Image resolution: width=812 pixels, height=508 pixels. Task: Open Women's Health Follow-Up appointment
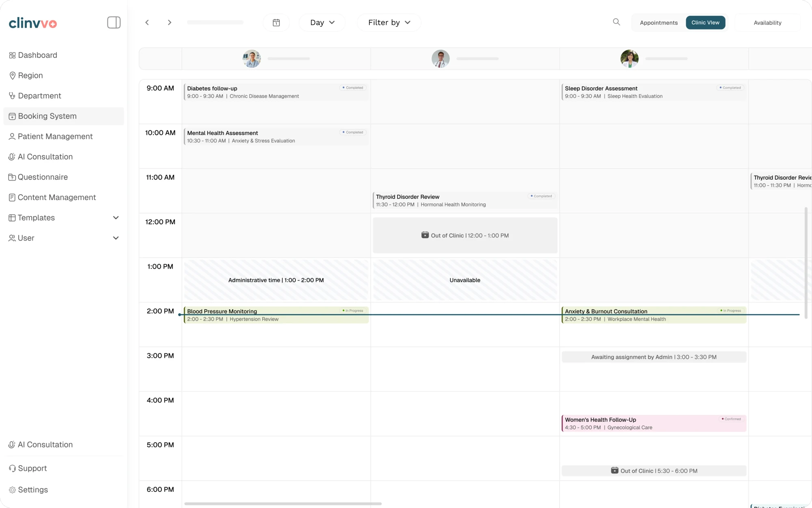654,423
